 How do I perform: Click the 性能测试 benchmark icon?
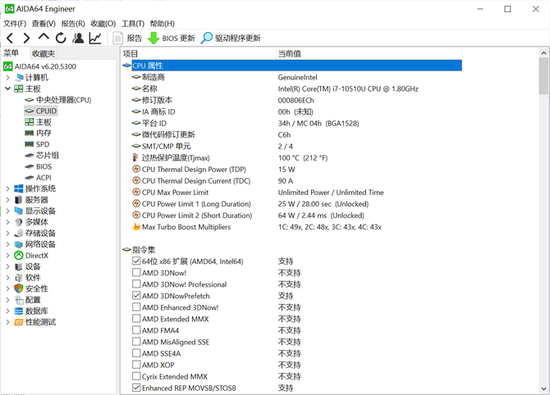click(19, 322)
